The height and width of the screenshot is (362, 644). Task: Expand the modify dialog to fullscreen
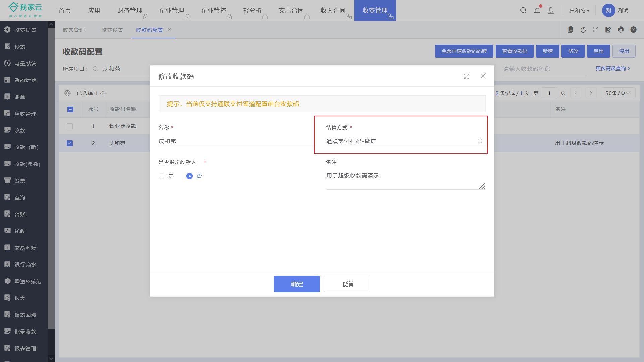(x=466, y=76)
